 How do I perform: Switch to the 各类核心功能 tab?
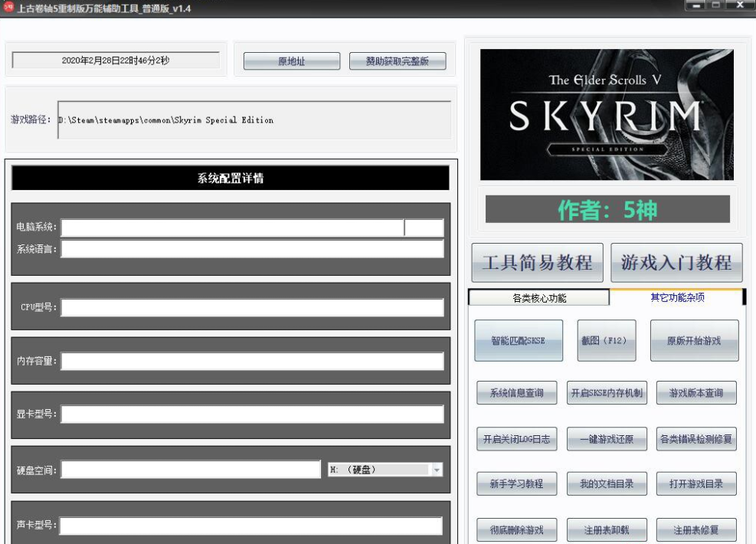click(539, 297)
